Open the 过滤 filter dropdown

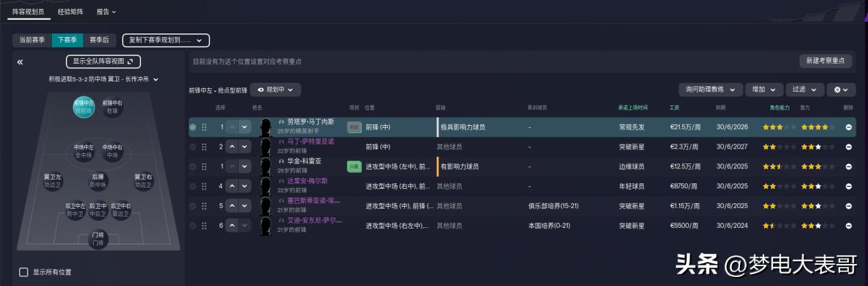point(804,90)
